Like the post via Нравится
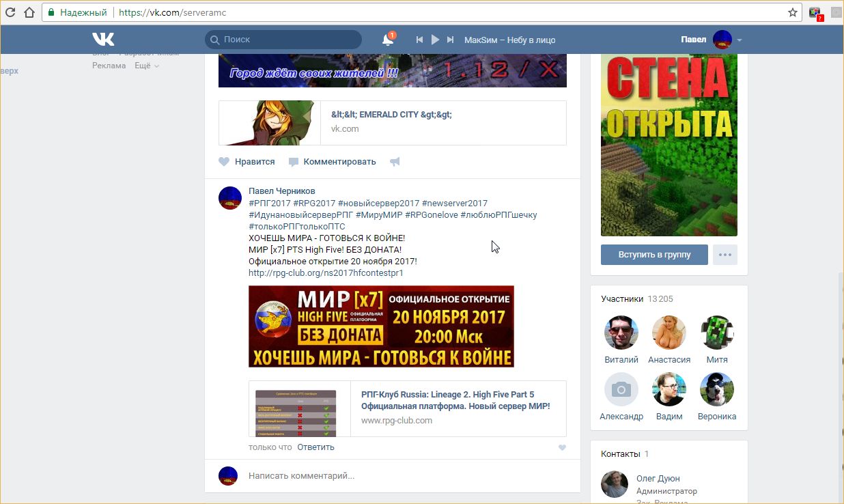Viewport: 844px width, 504px height. click(x=247, y=162)
